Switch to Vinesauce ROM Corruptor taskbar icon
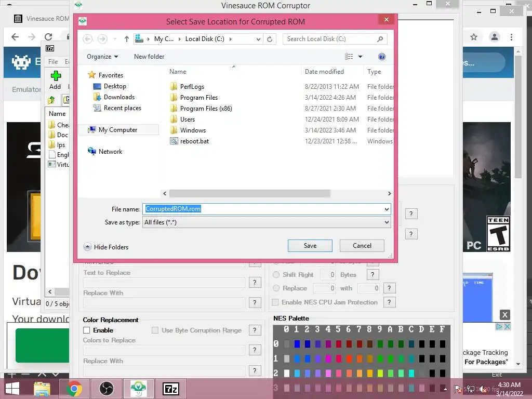Viewport: 532px width, 399px height. 138,389
